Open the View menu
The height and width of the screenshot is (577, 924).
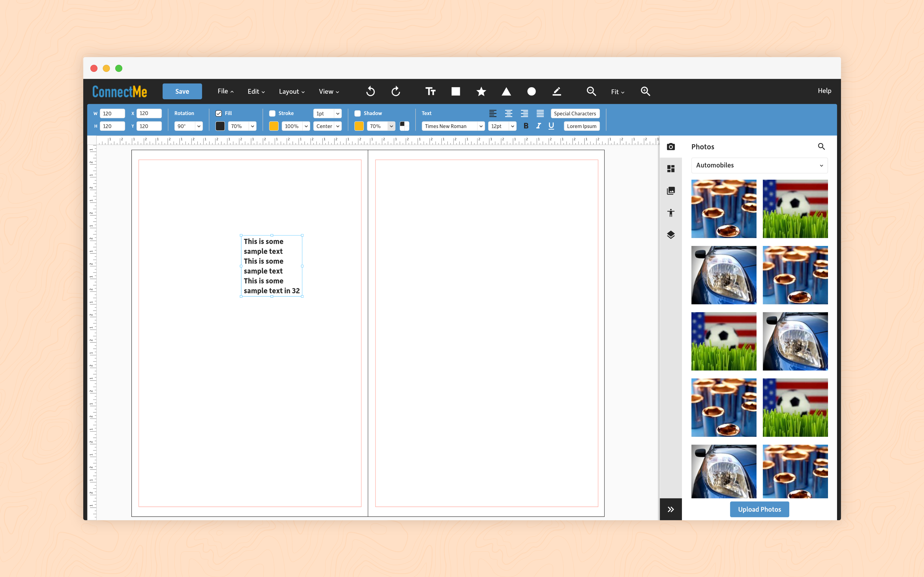point(329,92)
